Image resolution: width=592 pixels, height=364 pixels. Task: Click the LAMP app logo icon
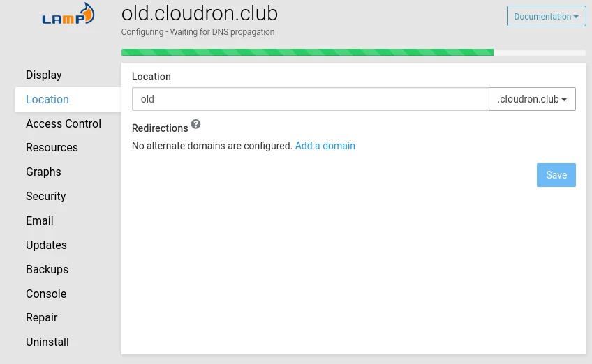point(68,15)
